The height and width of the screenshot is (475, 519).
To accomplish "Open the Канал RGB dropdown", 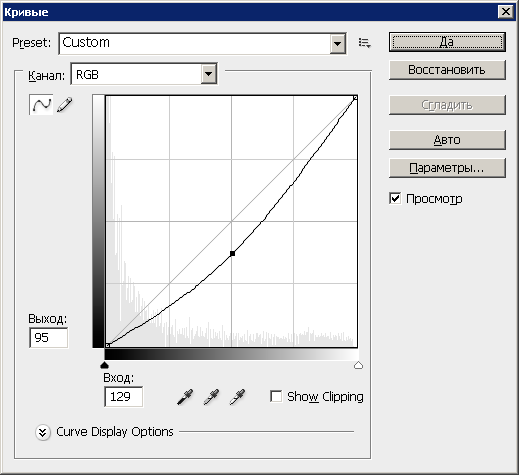I will coord(209,74).
